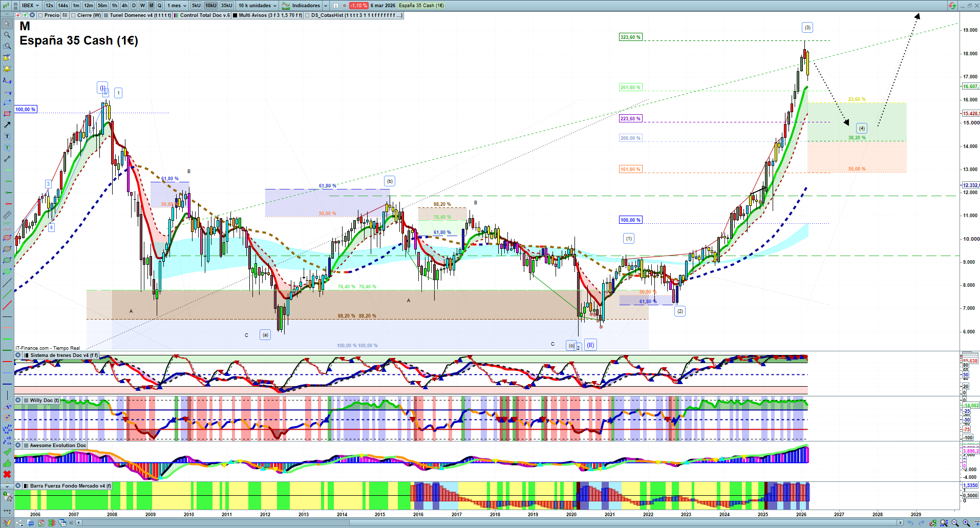The width and height of the screenshot is (980, 528).
Task: Close the indicator legend with blue X
Action: (32, 15)
